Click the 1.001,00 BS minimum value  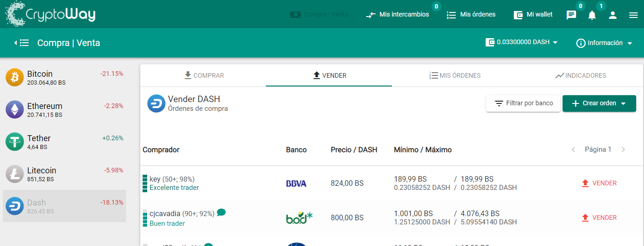(414, 213)
